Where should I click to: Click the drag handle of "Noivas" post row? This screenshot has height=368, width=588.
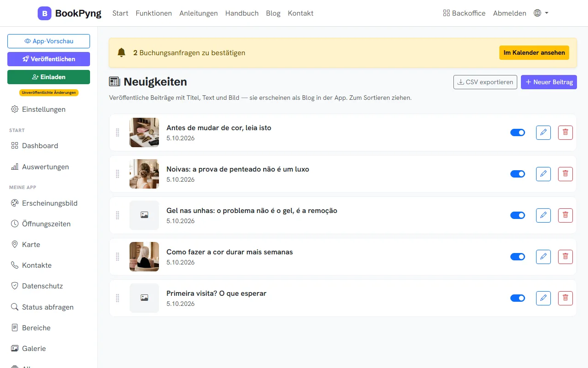pyautogui.click(x=118, y=174)
